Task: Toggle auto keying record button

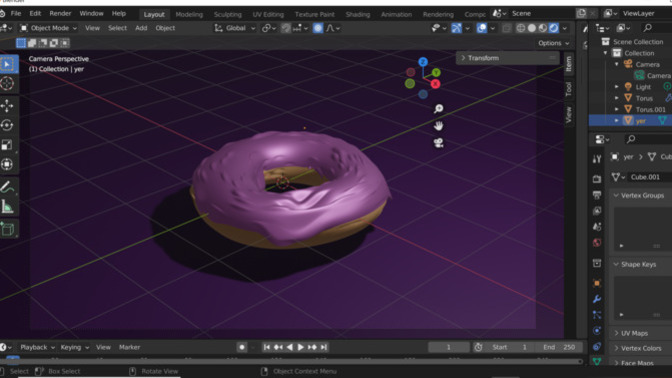Action: click(242, 347)
